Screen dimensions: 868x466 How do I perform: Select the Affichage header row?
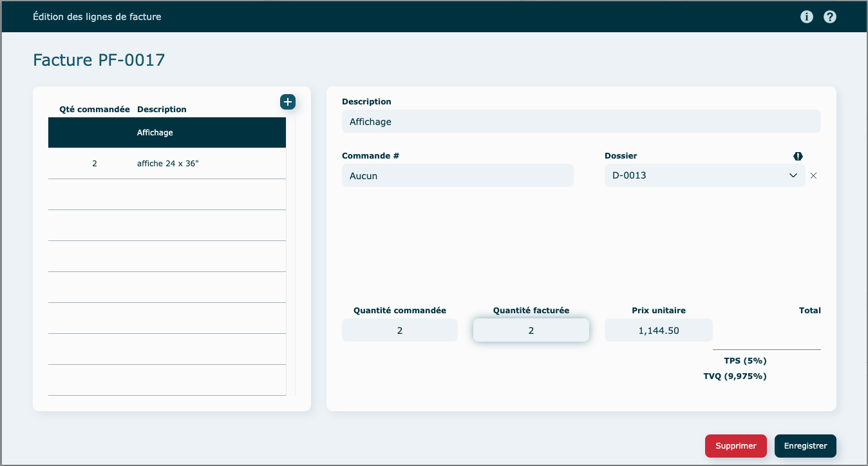click(x=167, y=133)
